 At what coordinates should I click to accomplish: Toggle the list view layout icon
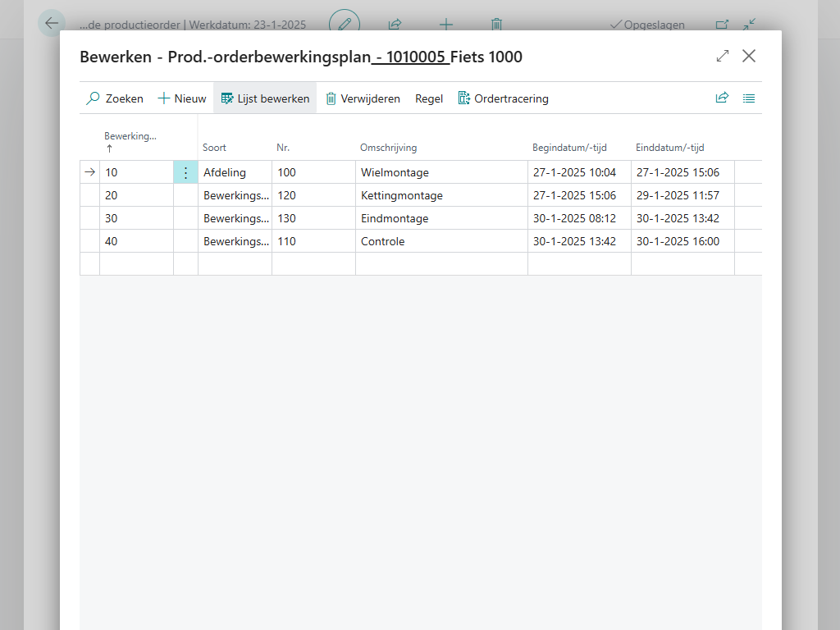749,98
